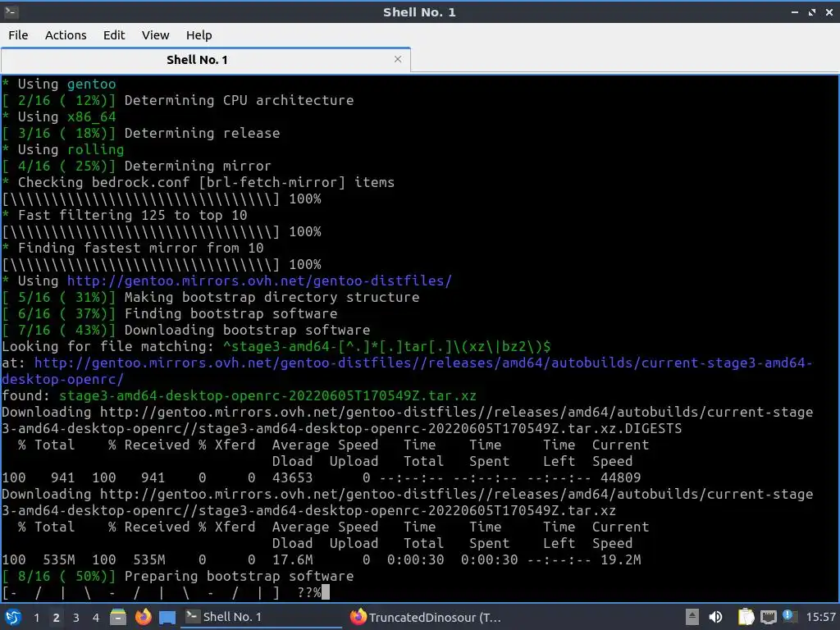Click the 'Determining mirror' step text

click(198, 166)
